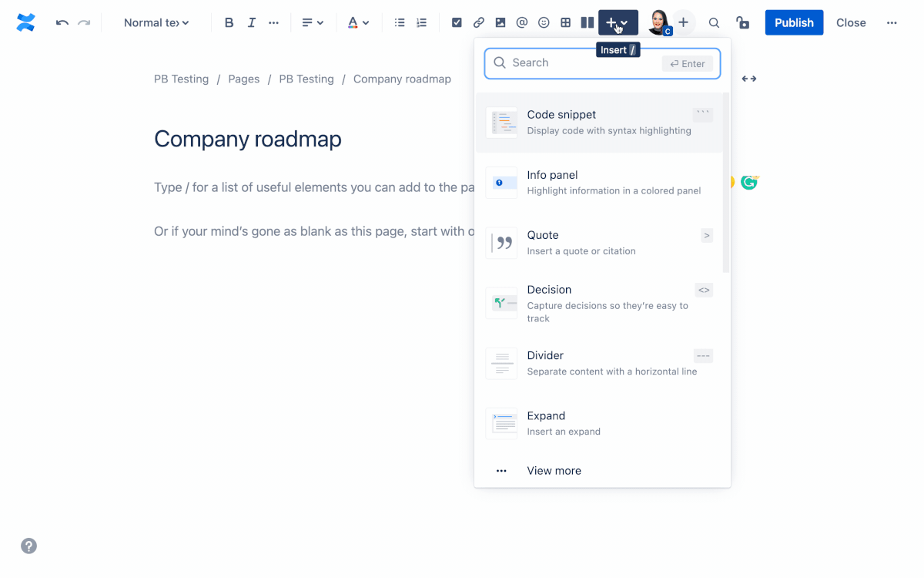Screen dimensions: 924x578
Task: Open the text alignment dropdown
Action: click(x=312, y=23)
